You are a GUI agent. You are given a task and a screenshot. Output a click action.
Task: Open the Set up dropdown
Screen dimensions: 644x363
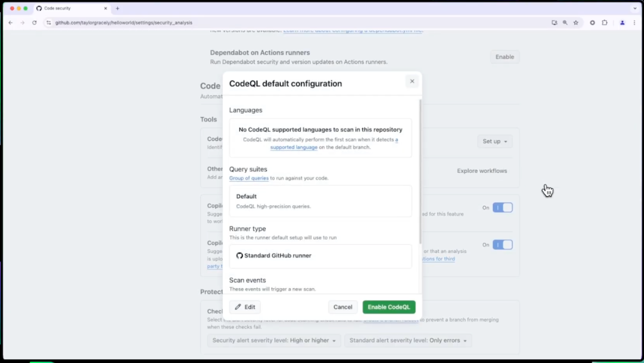click(x=494, y=141)
